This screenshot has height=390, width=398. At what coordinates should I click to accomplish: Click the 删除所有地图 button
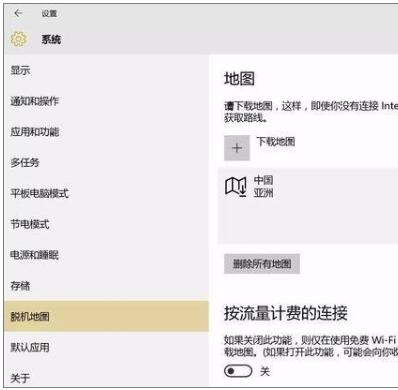tap(262, 264)
